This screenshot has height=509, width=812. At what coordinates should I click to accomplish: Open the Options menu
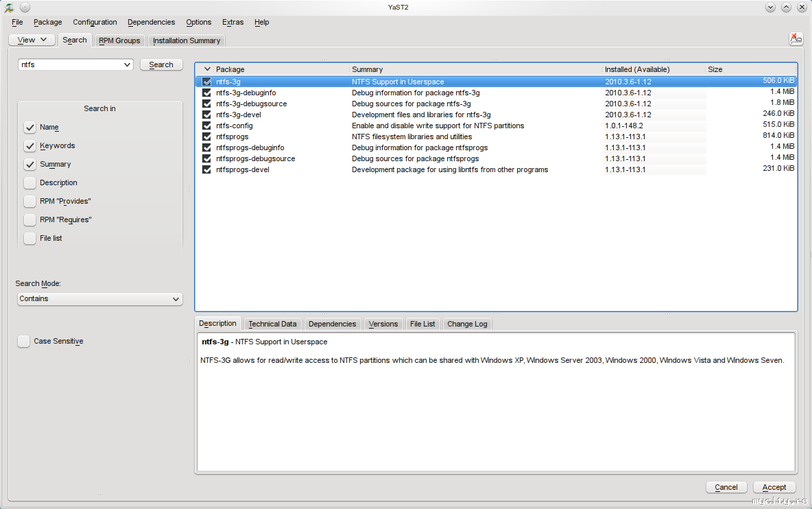coord(199,22)
